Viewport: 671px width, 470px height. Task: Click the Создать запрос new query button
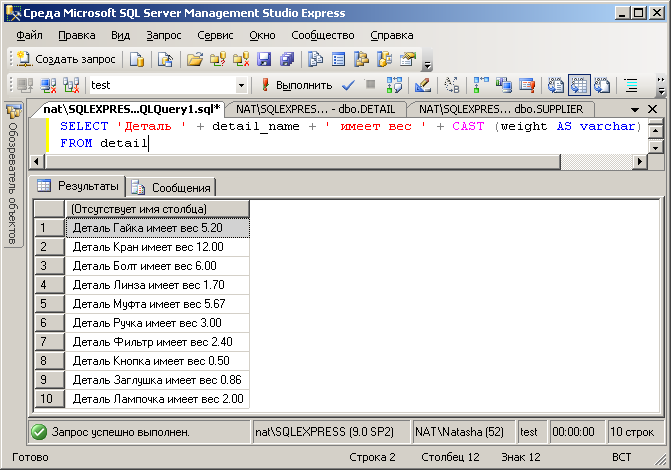tap(67, 59)
